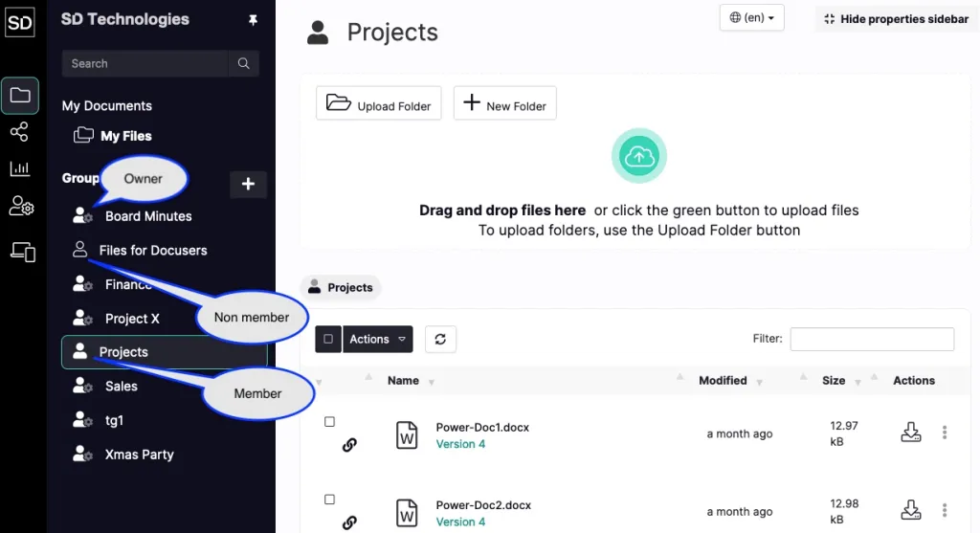Open more options for Power-Doc1.docx
Image resolution: width=980 pixels, height=533 pixels.
[x=945, y=433]
